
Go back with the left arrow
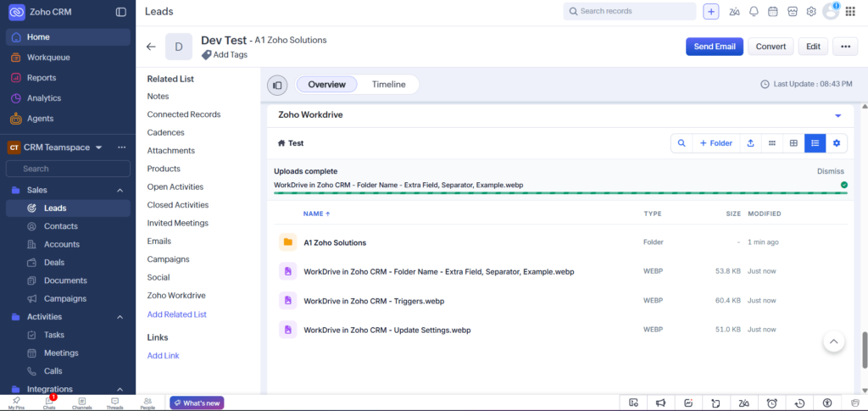click(x=151, y=47)
